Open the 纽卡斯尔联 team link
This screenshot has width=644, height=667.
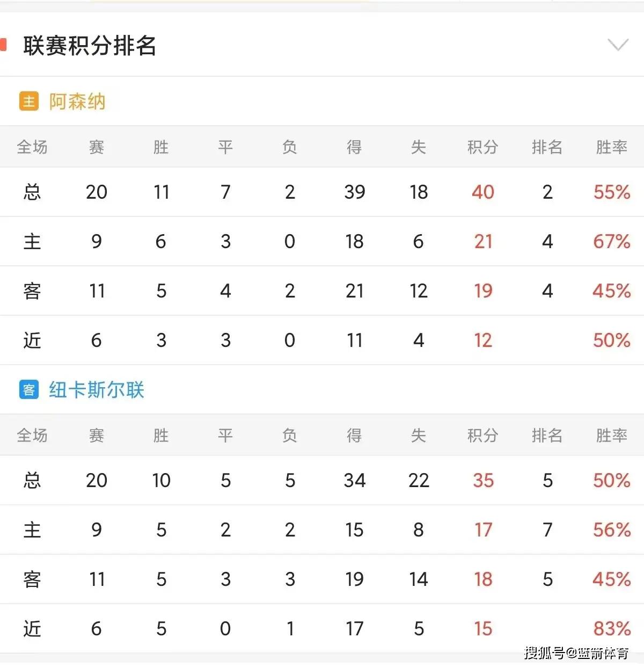point(97,390)
